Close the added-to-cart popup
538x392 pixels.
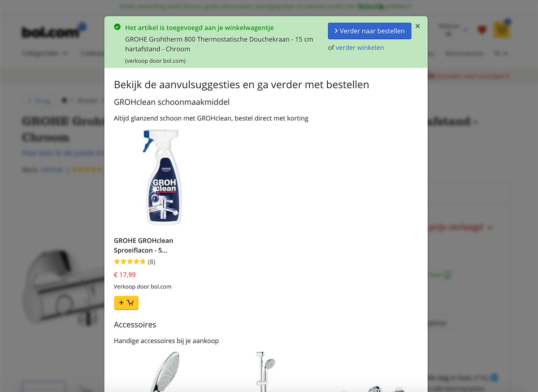click(x=417, y=26)
